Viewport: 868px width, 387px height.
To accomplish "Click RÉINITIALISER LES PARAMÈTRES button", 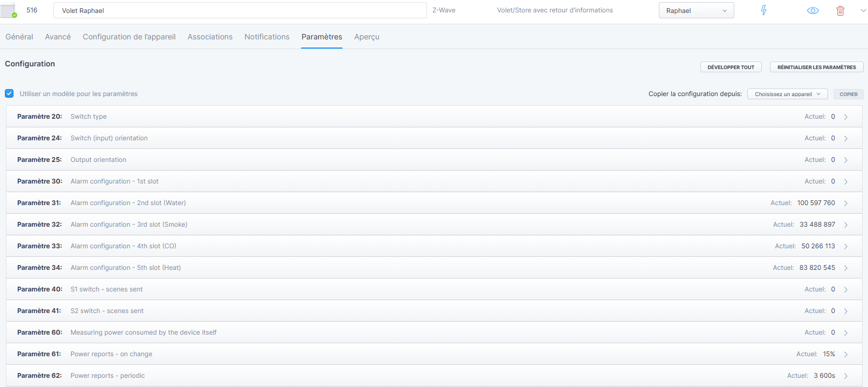I will [x=816, y=67].
